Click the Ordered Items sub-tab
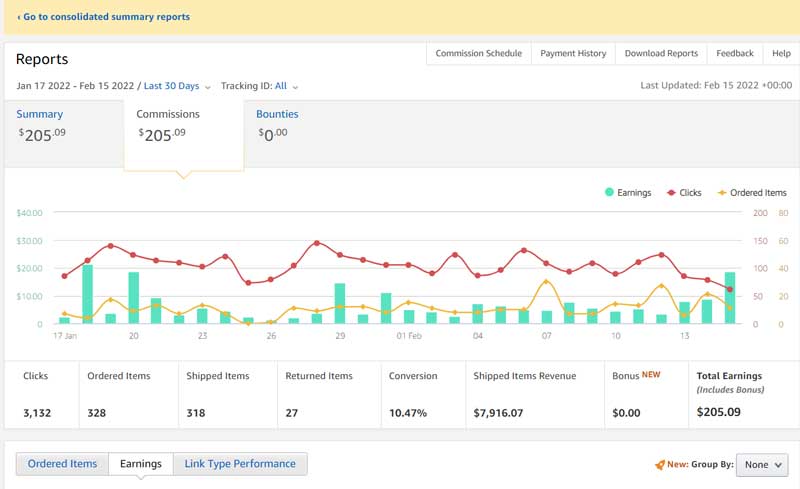This screenshot has width=800, height=489. 62,463
